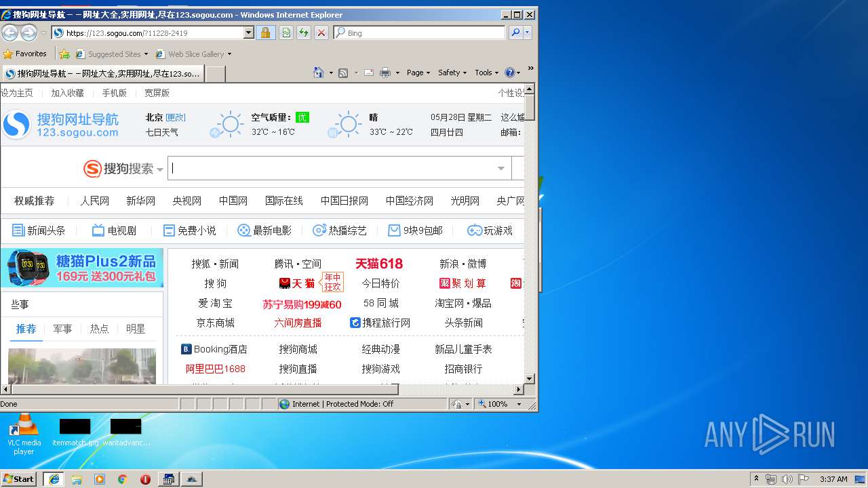Open Sogou search box suggestion dropdown arrow
This screenshot has height=488, width=868.
point(501,169)
